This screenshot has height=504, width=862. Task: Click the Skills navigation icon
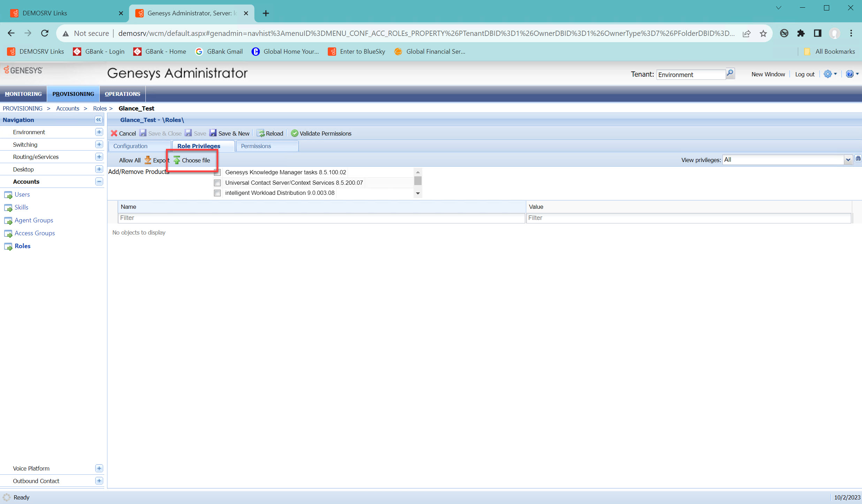click(8, 207)
